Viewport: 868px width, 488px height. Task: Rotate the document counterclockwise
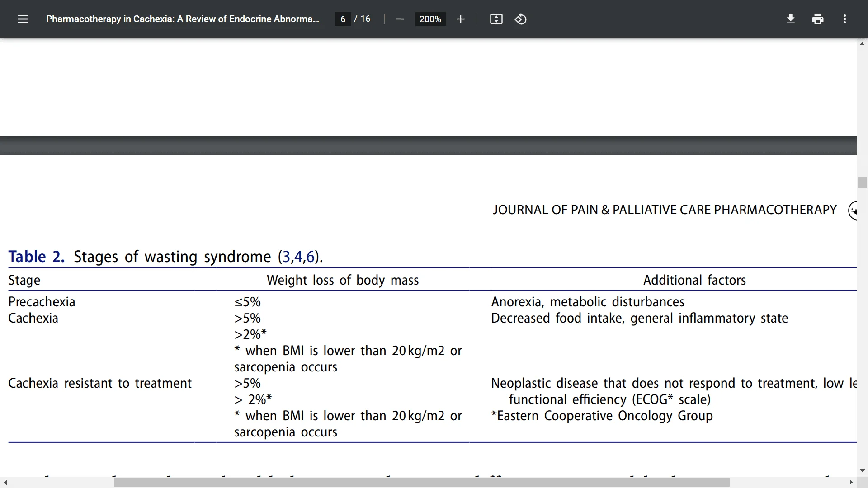click(520, 19)
